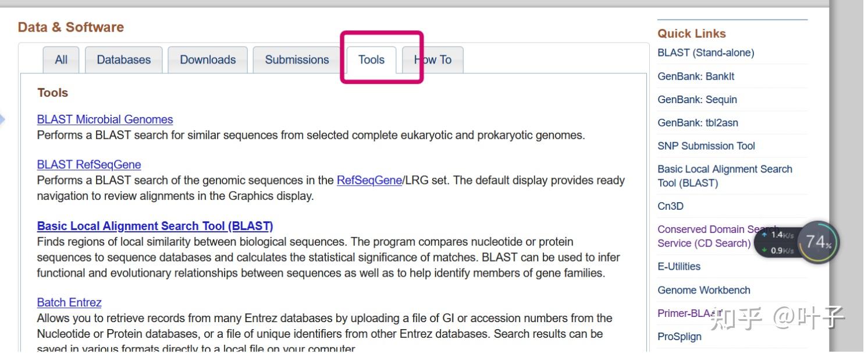The width and height of the screenshot is (868, 353).
Task: Open GenBank: BankIt quick link
Action: click(696, 76)
